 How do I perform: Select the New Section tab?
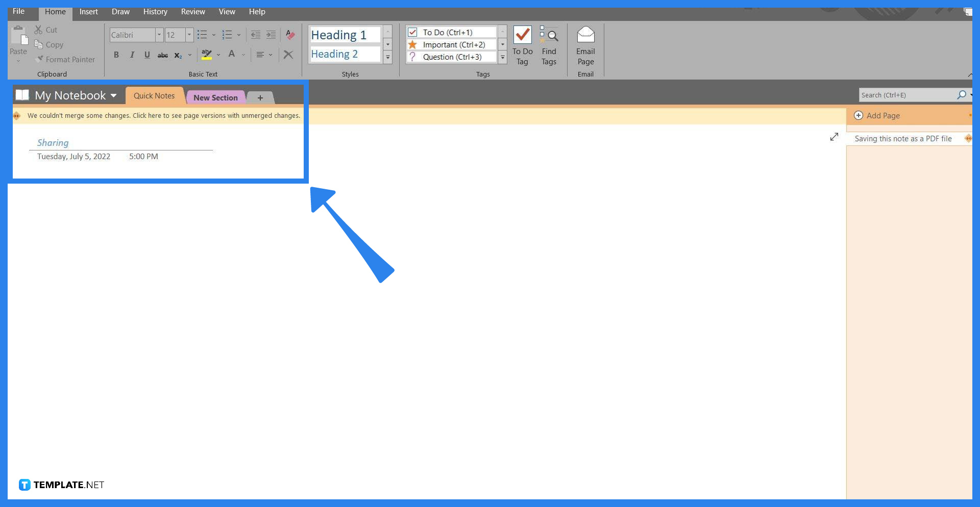(x=215, y=97)
